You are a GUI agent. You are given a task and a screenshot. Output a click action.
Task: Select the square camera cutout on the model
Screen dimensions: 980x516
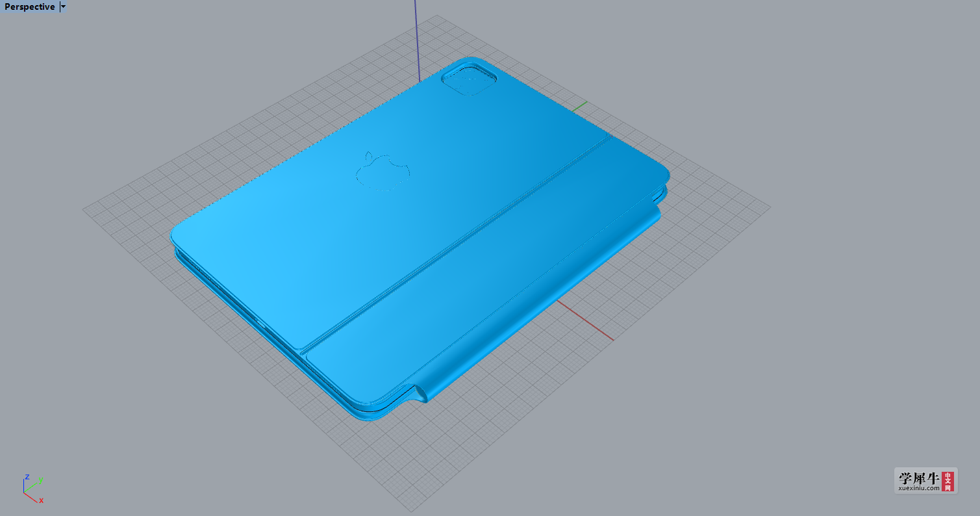point(469,80)
